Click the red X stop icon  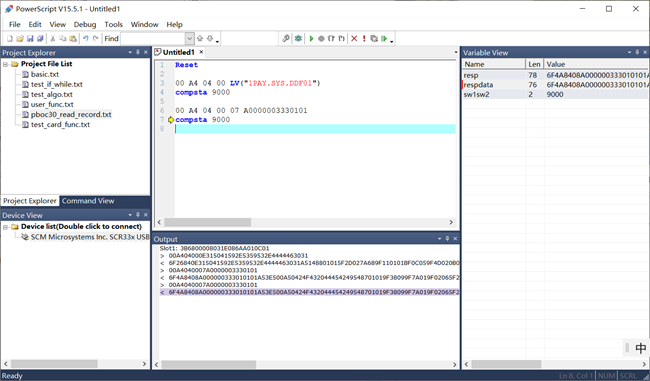click(x=354, y=39)
